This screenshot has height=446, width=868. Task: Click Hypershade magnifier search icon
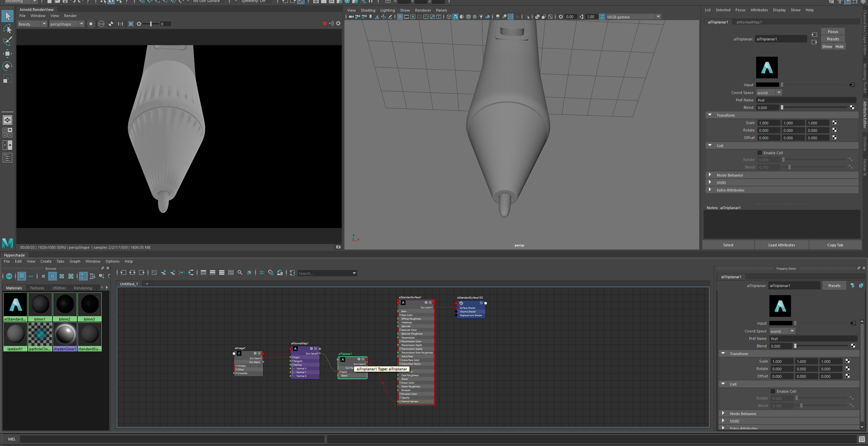click(x=240, y=273)
